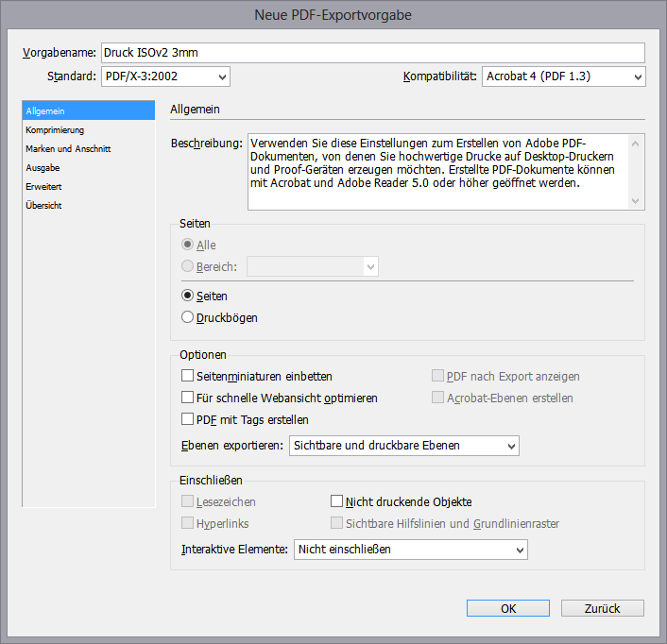This screenshot has height=644, width=667.
Task: Enable Seitenminiaturen einbetten checkbox
Action: (187, 376)
